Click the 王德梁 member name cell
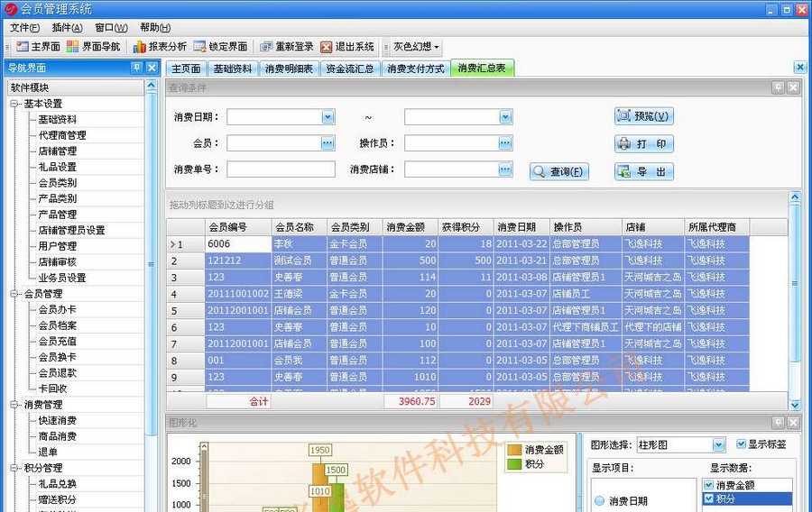 click(x=300, y=294)
